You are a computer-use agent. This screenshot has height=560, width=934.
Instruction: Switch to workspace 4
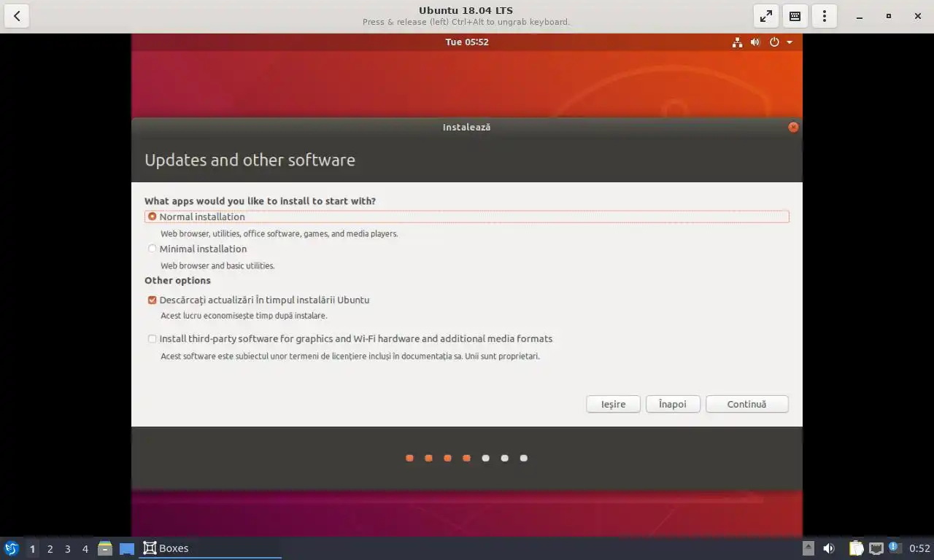(x=85, y=548)
